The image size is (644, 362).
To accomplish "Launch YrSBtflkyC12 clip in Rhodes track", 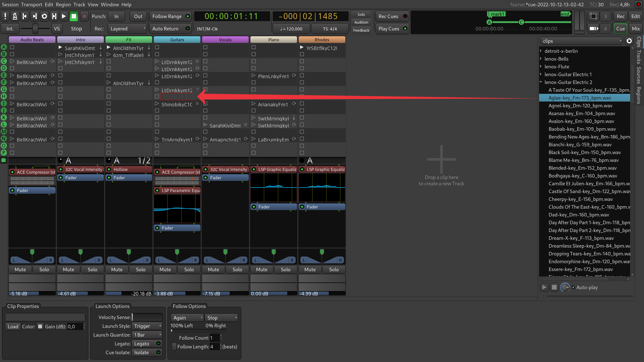I will coord(302,47).
